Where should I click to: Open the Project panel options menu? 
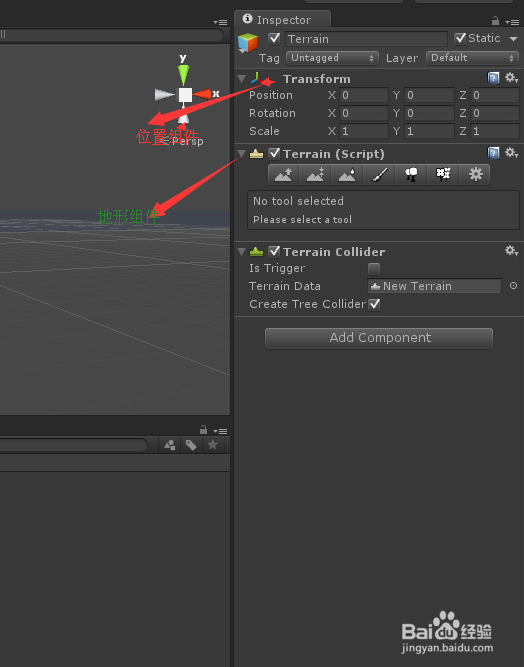[x=220, y=431]
